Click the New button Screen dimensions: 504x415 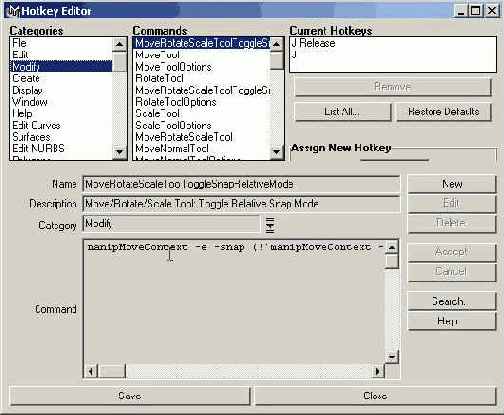452,184
